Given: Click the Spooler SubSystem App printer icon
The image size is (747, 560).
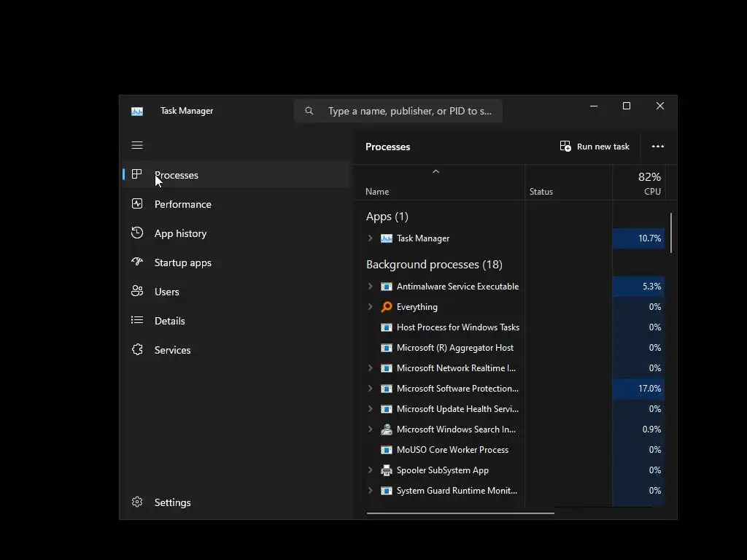Looking at the screenshot, I should pos(387,470).
